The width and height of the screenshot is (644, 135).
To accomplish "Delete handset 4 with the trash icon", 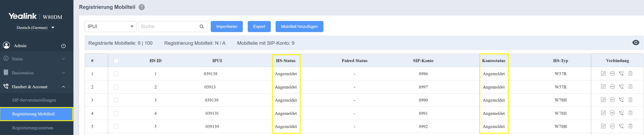I will click(630, 113).
